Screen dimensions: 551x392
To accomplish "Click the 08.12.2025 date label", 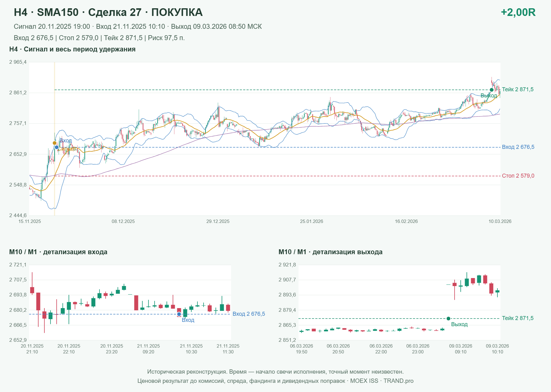I will (123, 221).
